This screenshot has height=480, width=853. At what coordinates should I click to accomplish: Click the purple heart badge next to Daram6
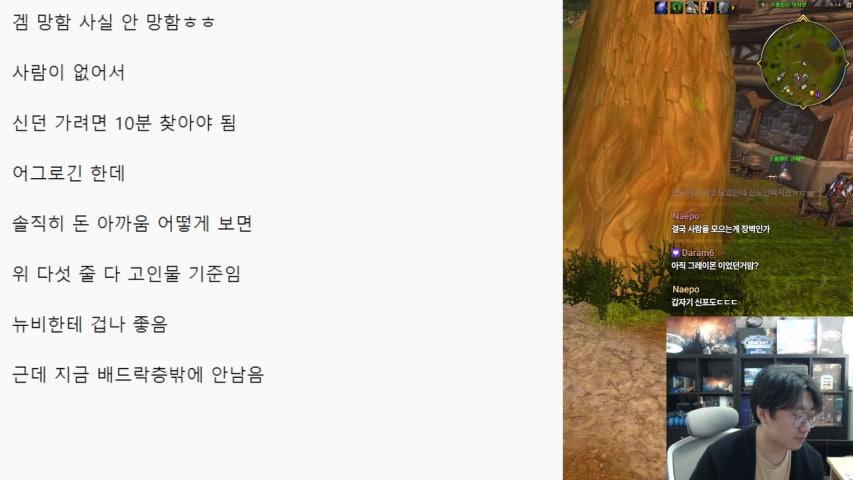[x=676, y=253]
